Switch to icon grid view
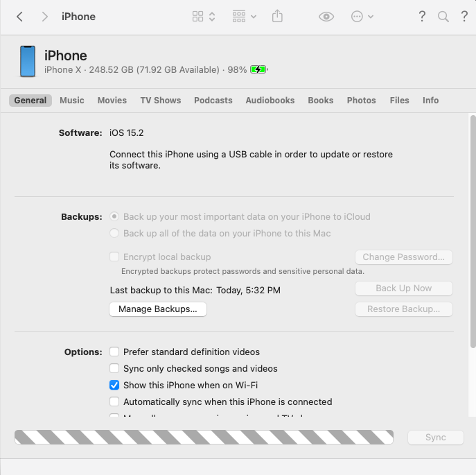This screenshot has width=476, height=475. [197, 17]
